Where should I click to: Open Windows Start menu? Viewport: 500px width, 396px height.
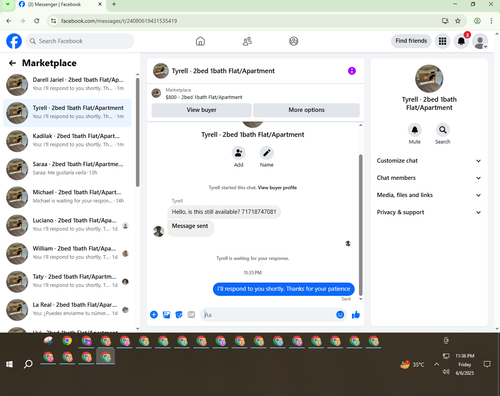pyautogui.click(x=9, y=364)
